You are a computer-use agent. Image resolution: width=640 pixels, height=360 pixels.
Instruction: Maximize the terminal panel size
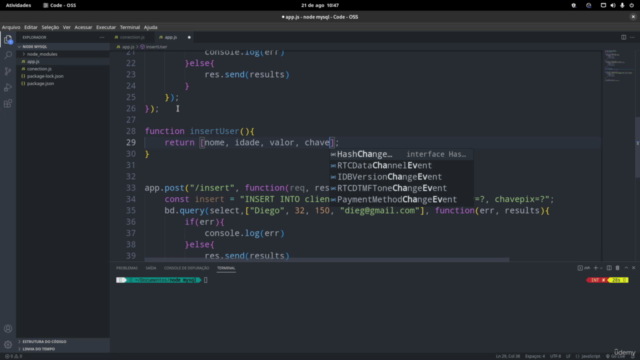coord(626,268)
